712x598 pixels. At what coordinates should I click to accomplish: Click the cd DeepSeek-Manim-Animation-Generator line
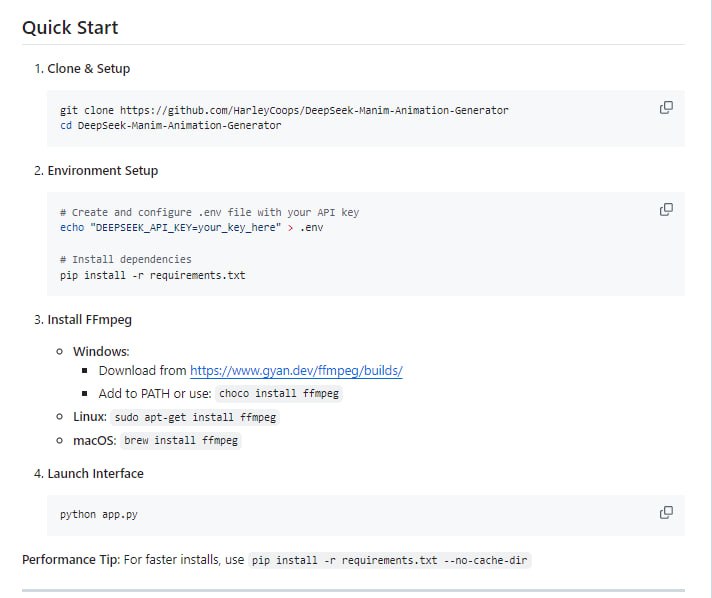[x=170, y=126]
